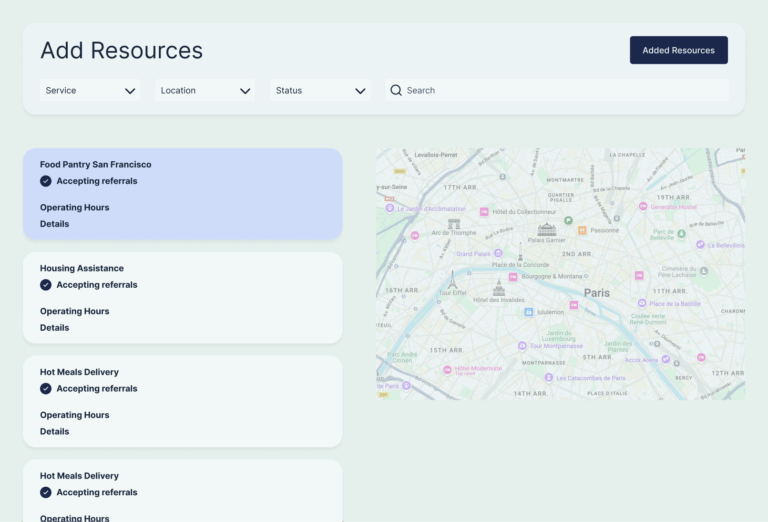Select the Palais Garnier landmark icon
The image size is (768, 522).
pyautogui.click(x=546, y=229)
